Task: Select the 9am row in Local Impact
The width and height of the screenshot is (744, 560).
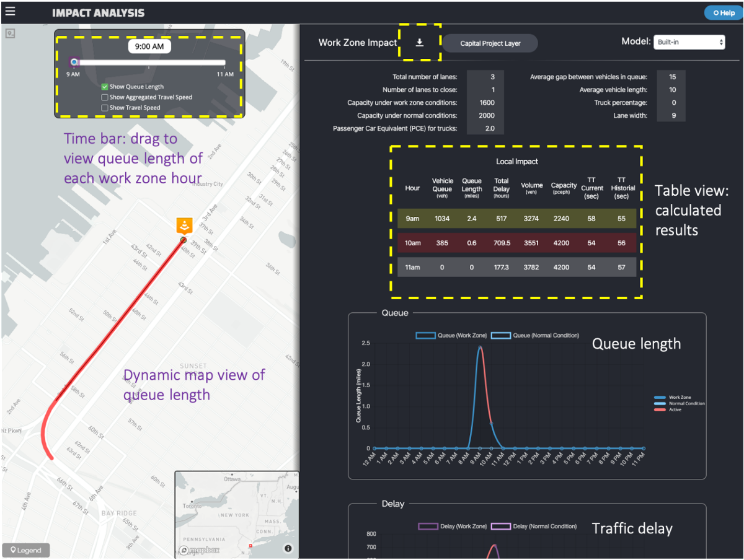Action: (516, 219)
